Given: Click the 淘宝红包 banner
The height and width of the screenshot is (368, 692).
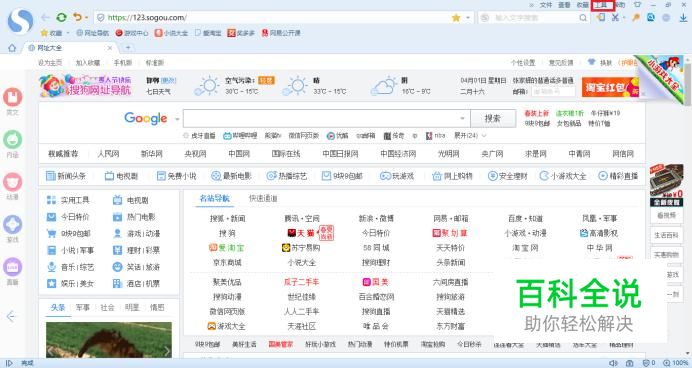Looking at the screenshot, I should (x=610, y=87).
